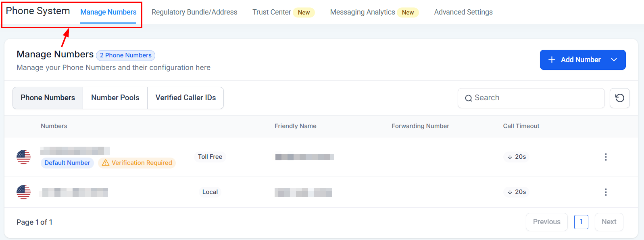The image size is (644, 240).
Task: Click blurred friendly name in Local row
Action: (x=303, y=192)
